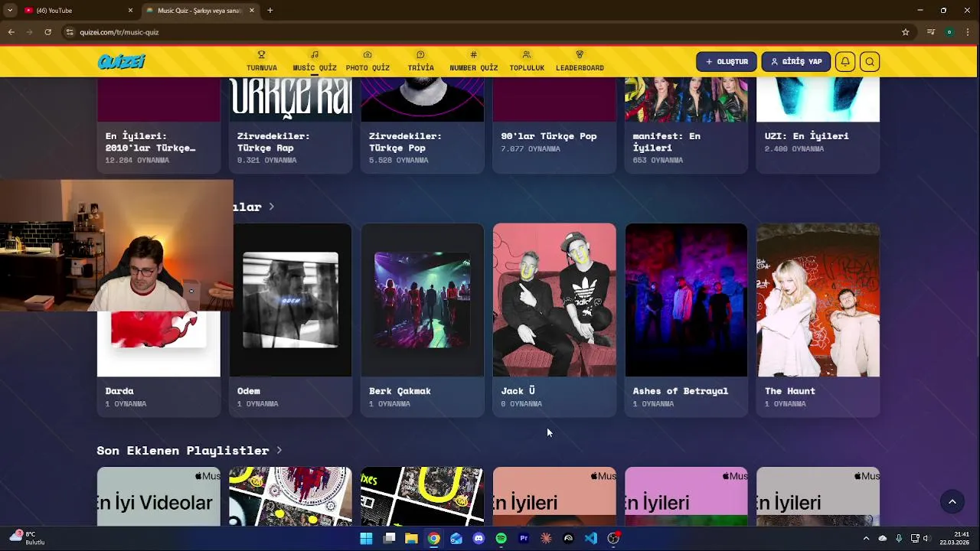Close the Music Quiz browser tab
Screen dimensions: 980x551
(x=251, y=11)
